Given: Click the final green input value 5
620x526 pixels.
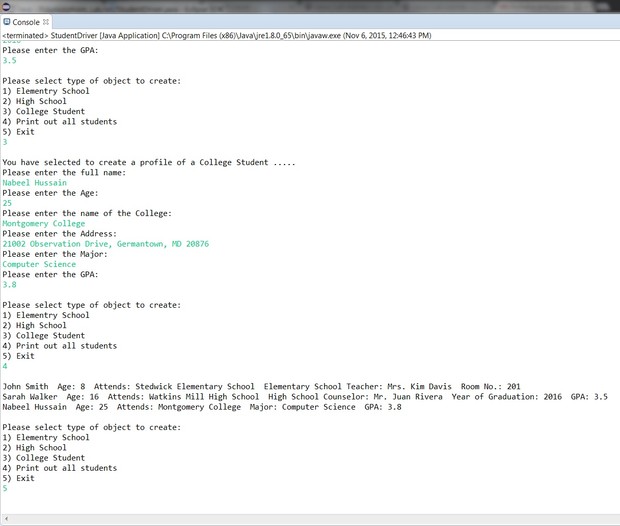Looking at the screenshot, I should pos(5,488).
